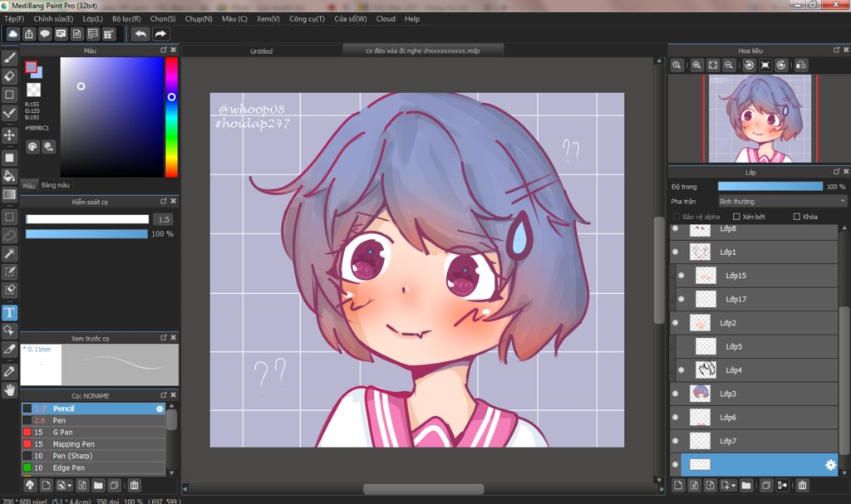This screenshot has width=851, height=504.
Task: Delete layer using trash icon in layer panel
Action: coord(802,485)
